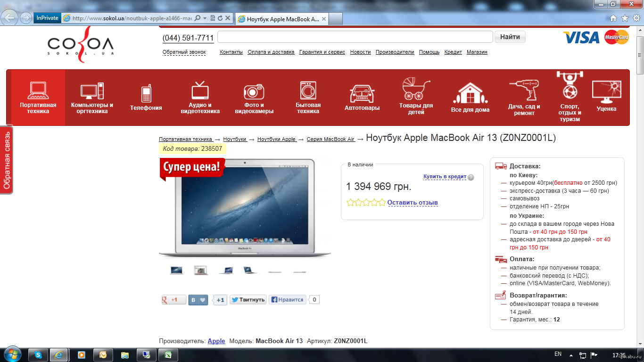Click the Refresh page icon

pyautogui.click(x=220, y=18)
